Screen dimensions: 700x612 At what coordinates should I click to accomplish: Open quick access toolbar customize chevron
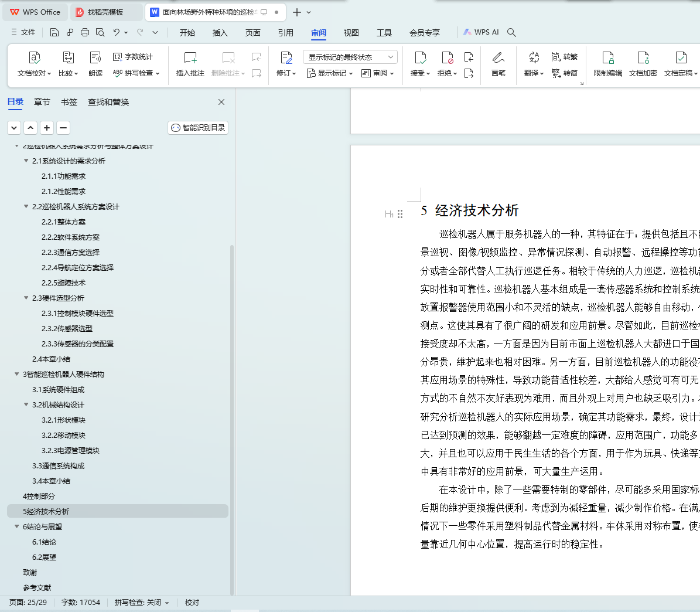click(155, 32)
